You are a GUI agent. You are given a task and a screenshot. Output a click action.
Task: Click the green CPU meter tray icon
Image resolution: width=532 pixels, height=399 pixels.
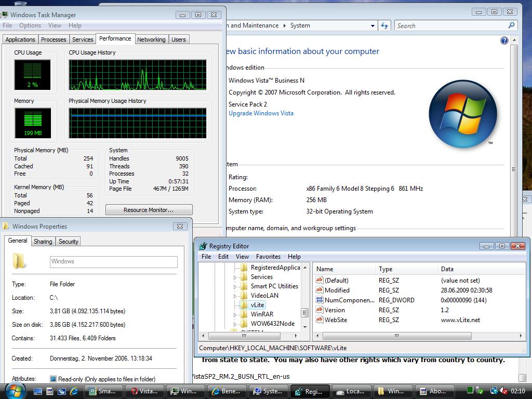[x=470, y=391]
